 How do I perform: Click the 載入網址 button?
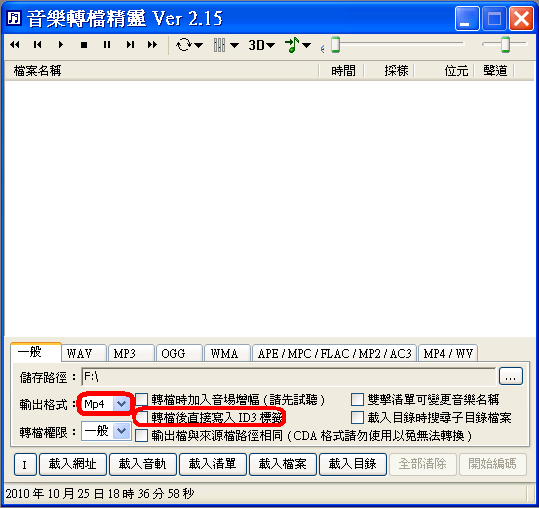coord(73,464)
